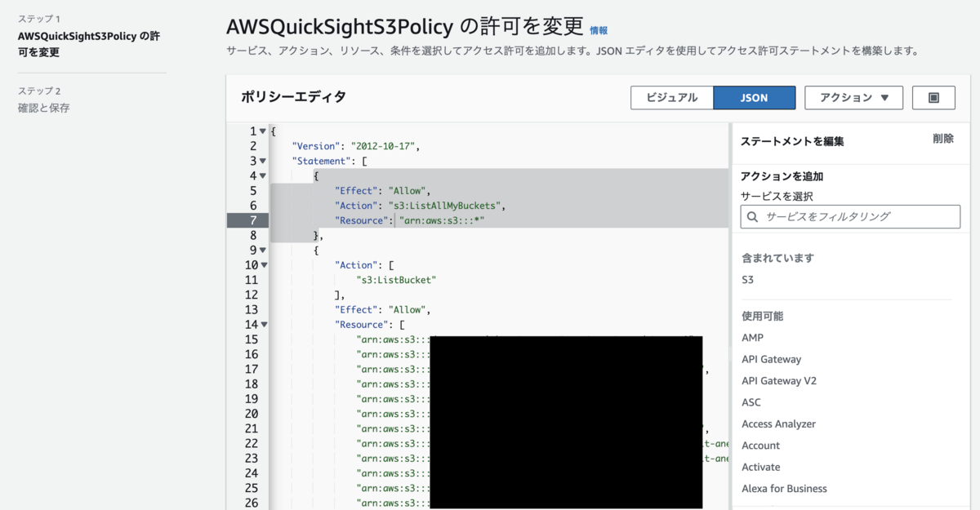This screenshot has height=510, width=980.
Task: Click the ステートメントを編集 panel heading
Action: 792,141
